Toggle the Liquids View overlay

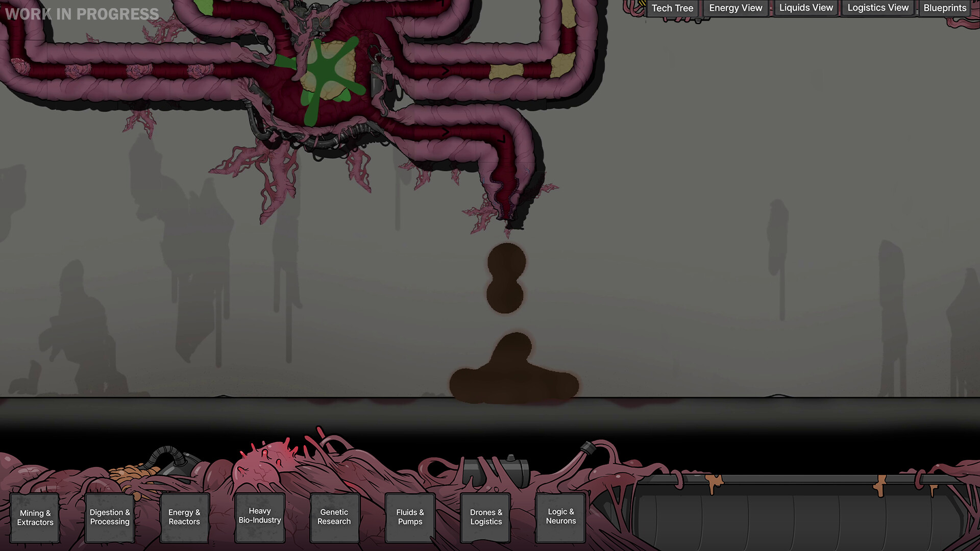click(805, 8)
